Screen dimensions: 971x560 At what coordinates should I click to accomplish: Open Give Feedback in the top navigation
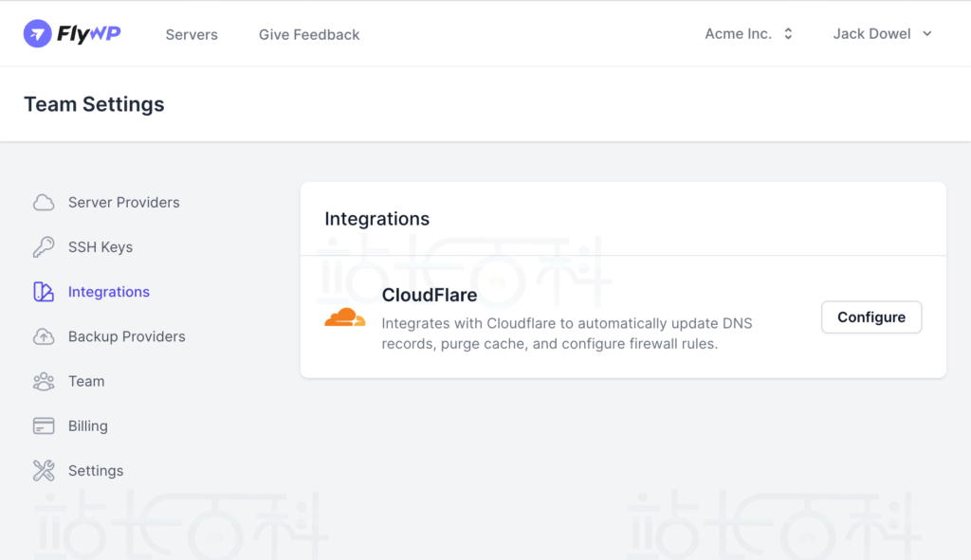point(309,35)
